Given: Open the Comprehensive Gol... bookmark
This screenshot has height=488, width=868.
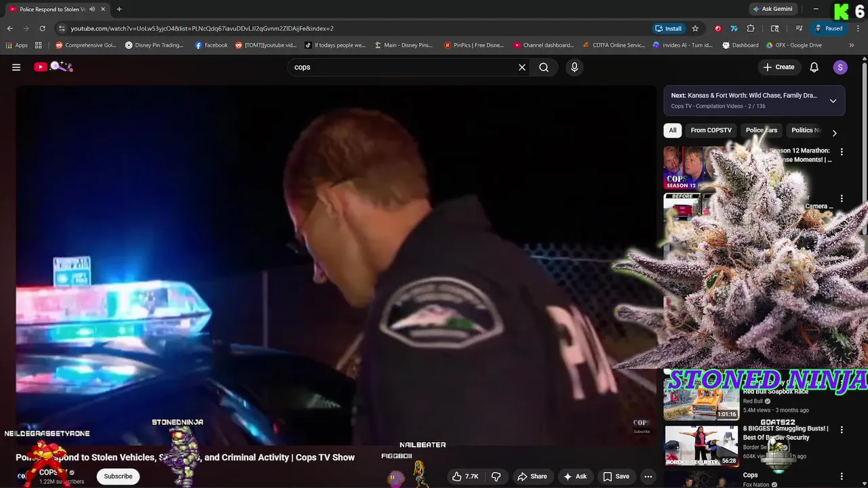Looking at the screenshot, I should click(86, 45).
